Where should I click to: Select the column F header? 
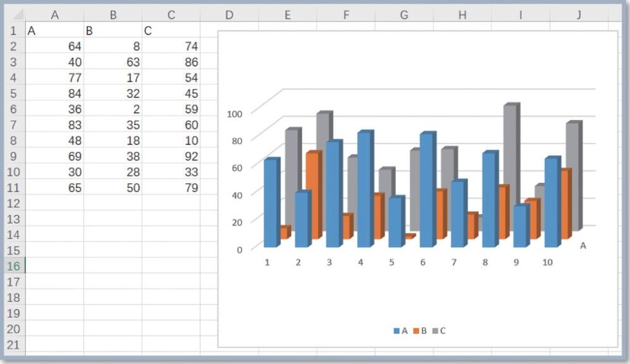346,15
